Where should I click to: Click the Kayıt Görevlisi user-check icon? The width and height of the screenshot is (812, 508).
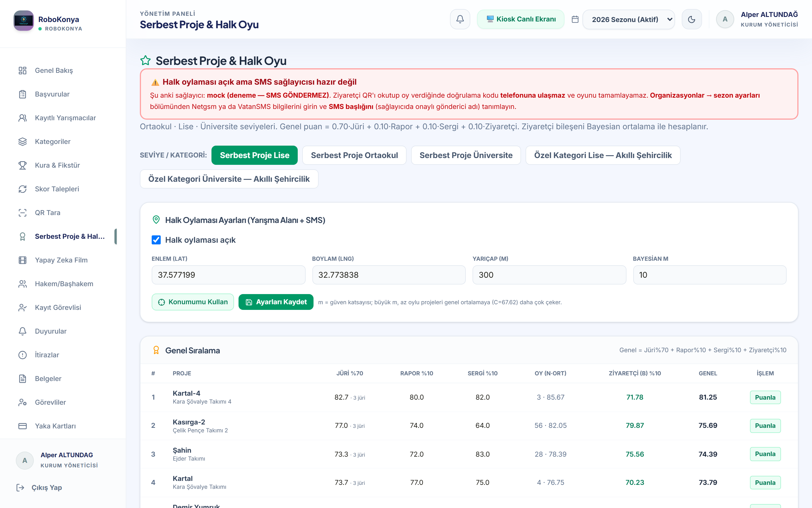pos(23,307)
